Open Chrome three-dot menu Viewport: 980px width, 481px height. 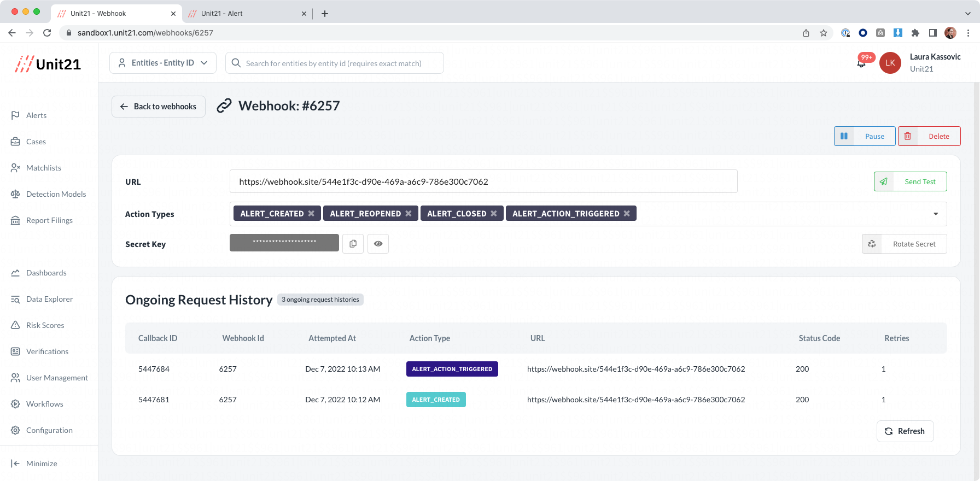click(x=968, y=33)
